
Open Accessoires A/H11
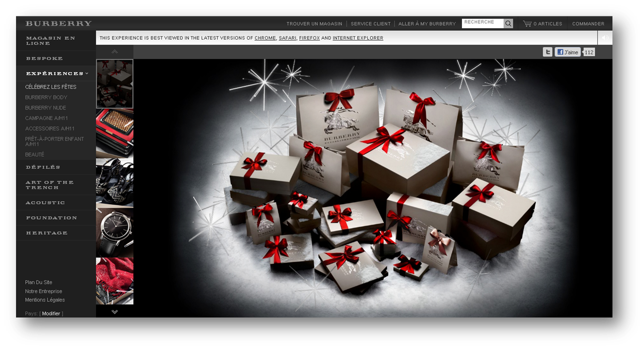click(x=50, y=128)
